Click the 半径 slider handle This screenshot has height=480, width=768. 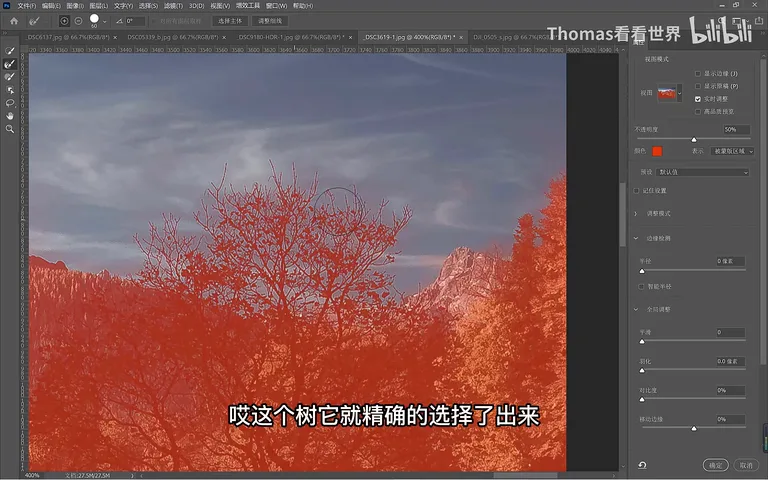642,271
